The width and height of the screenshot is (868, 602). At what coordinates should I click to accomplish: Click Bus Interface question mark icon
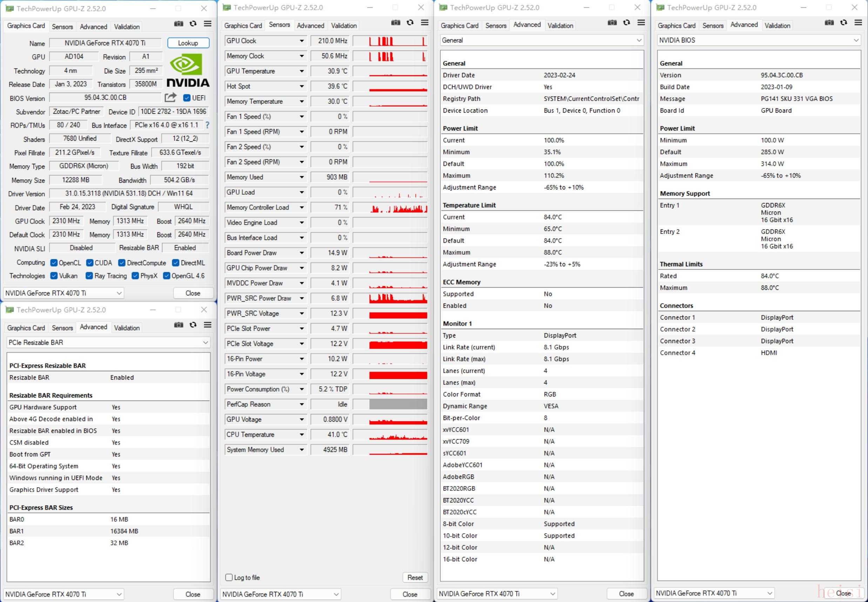tap(207, 125)
